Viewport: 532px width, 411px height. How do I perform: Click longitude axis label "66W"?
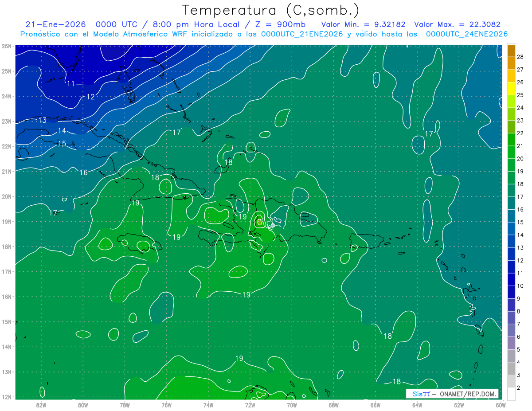[376, 405]
